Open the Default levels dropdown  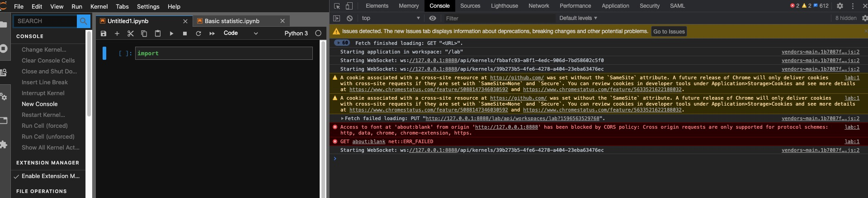coord(578,18)
